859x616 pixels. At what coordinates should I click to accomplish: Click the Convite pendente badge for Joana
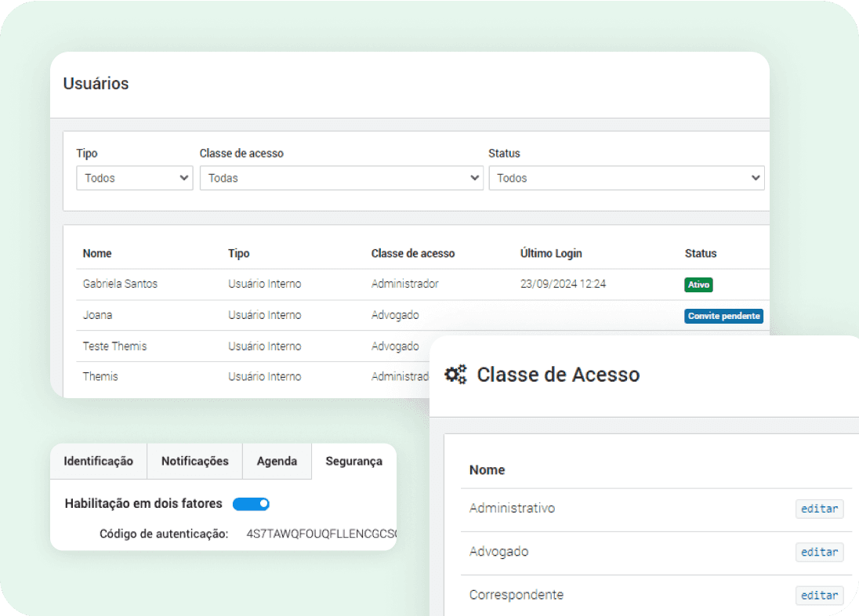[723, 316]
